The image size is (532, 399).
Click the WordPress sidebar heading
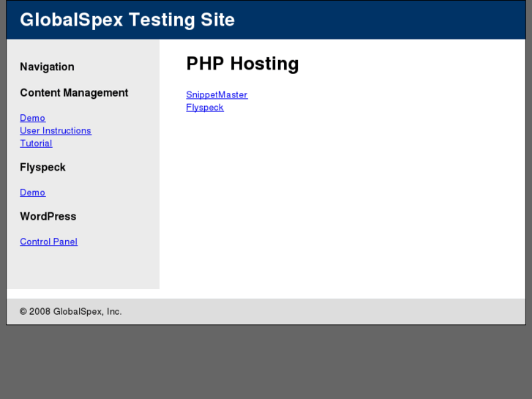pos(48,217)
